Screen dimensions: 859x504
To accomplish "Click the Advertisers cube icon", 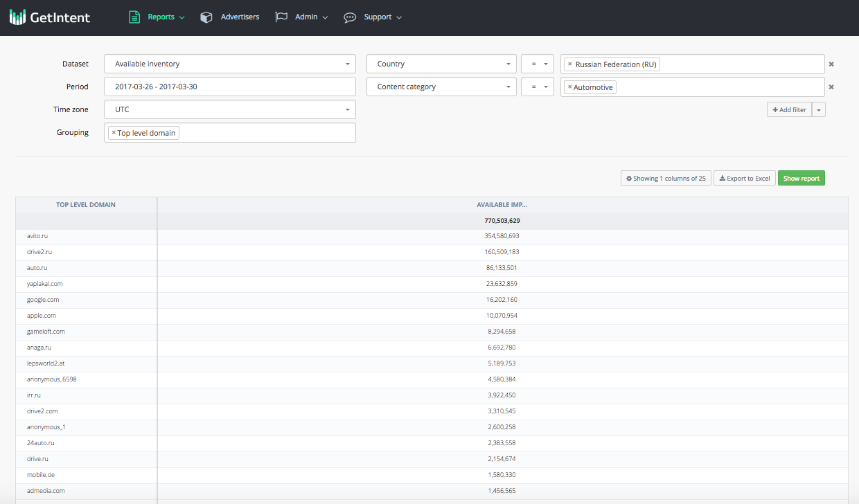I will click(206, 17).
